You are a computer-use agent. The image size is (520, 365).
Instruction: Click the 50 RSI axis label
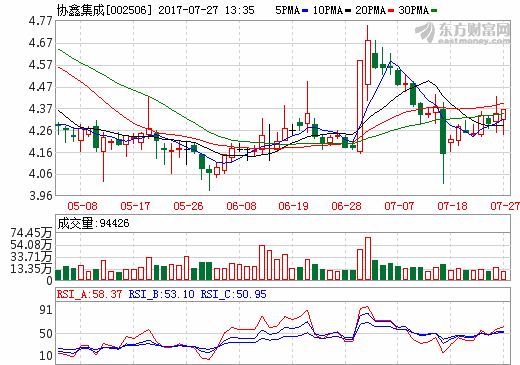(x=46, y=334)
